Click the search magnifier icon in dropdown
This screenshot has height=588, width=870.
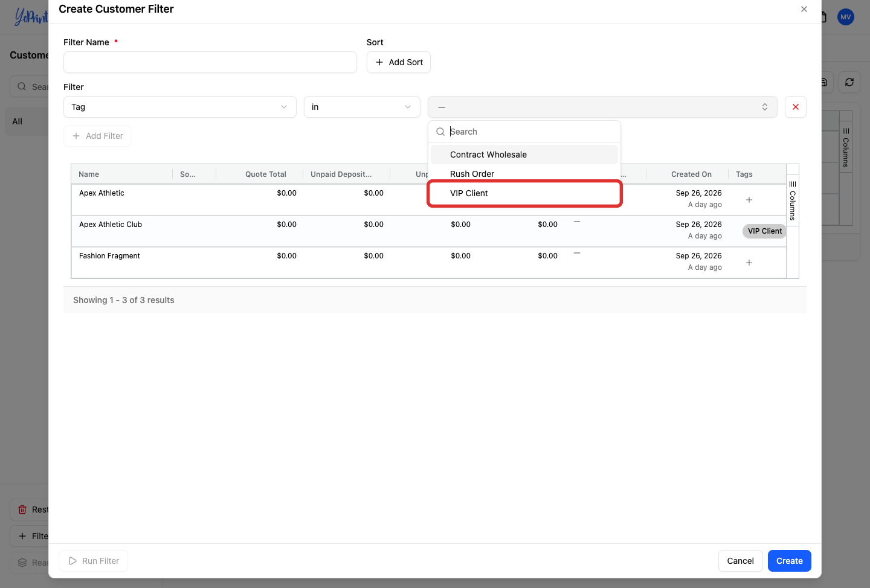click(440, 132)
